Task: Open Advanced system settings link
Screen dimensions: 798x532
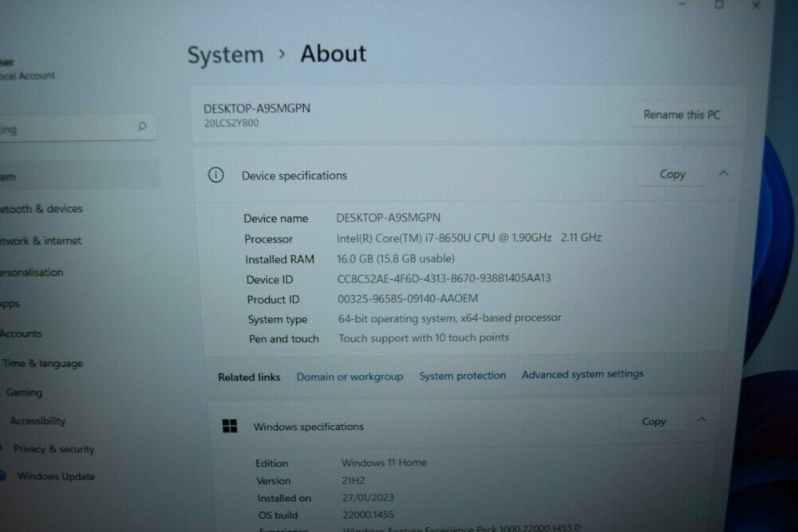Action: pyautogui.click(x=583, y=374)
